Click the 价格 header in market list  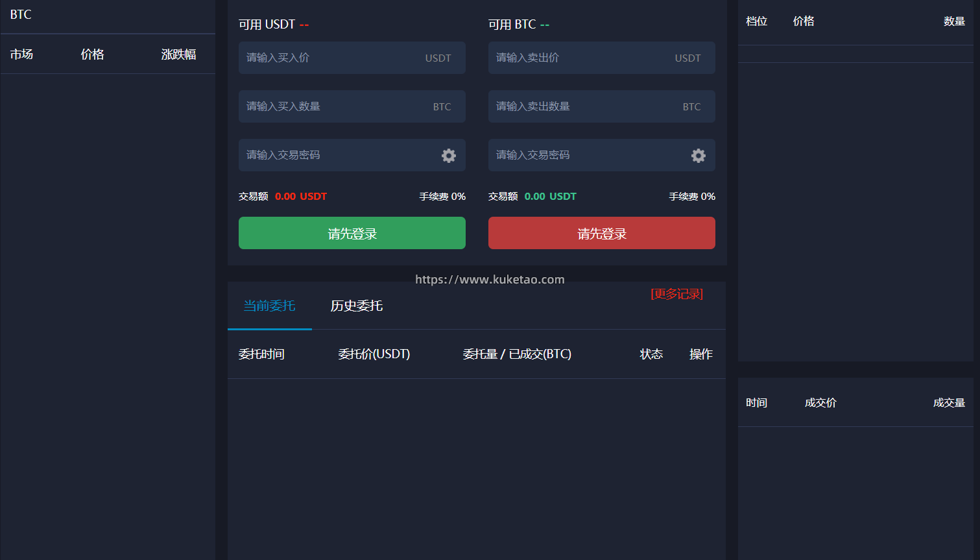(x=93, y=55)
